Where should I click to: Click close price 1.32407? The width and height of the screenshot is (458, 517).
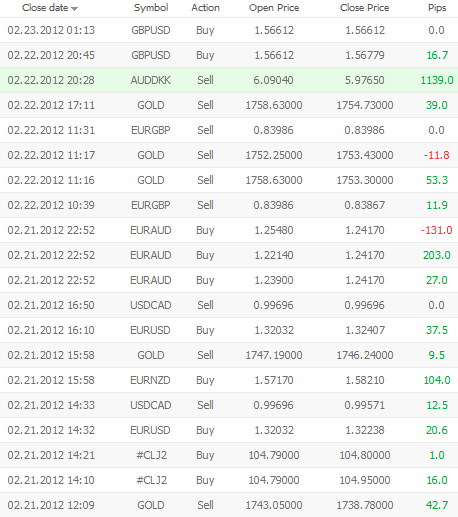click(x=365, y=330)
